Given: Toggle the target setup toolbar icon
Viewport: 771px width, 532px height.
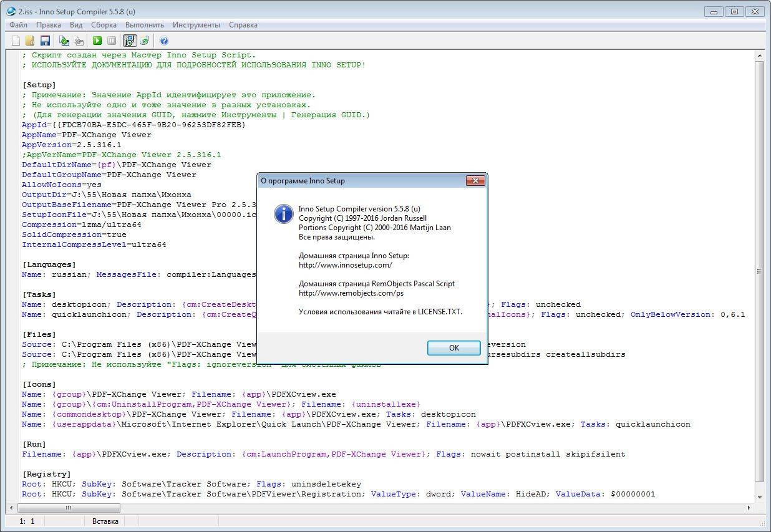Looking at the screenshot, I should [130, 41].
